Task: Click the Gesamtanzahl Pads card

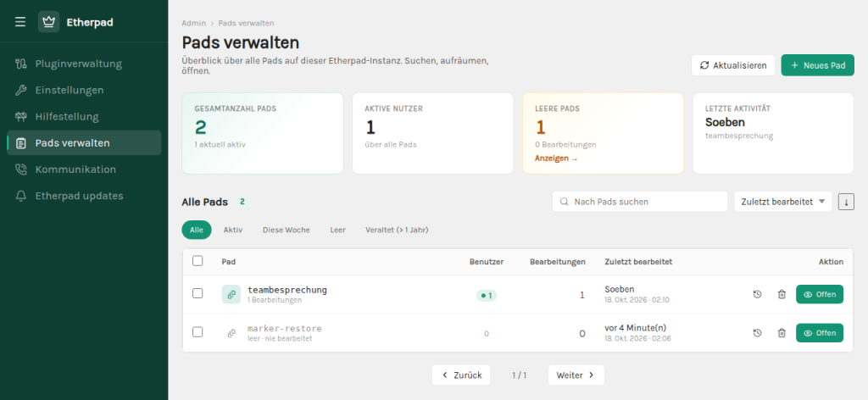Action: coord(263,133)
